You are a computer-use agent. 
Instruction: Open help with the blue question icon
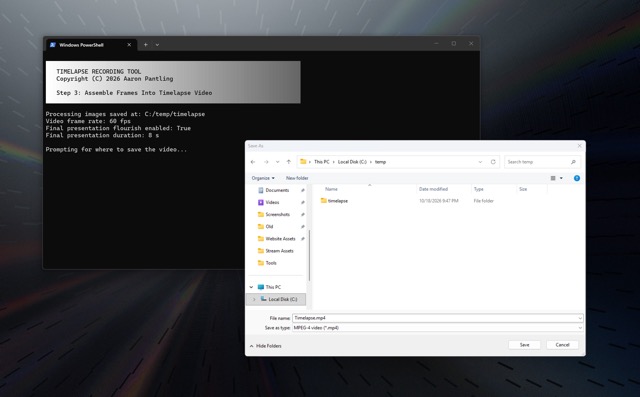(577, 178)
